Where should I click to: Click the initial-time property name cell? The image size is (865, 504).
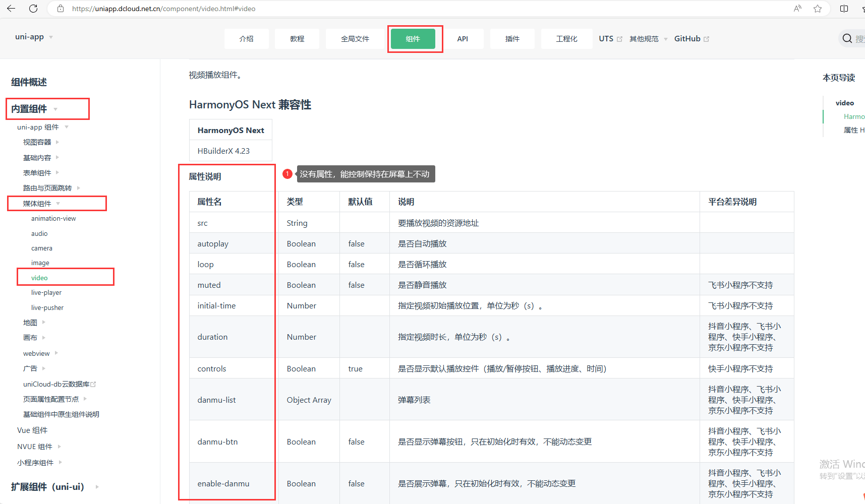(234, 305)
